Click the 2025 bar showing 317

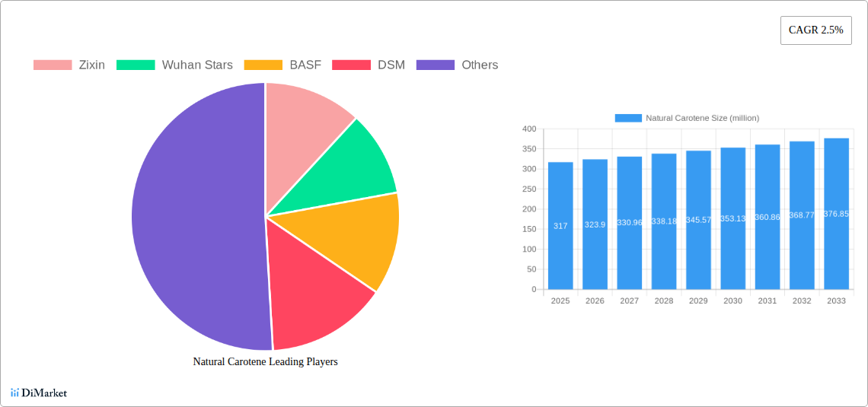tap(560, 226)
